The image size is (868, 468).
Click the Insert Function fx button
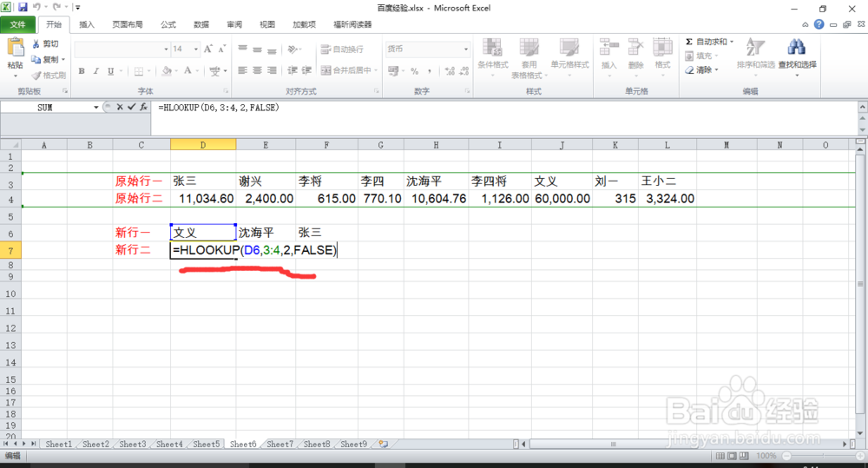click(143, 107)
